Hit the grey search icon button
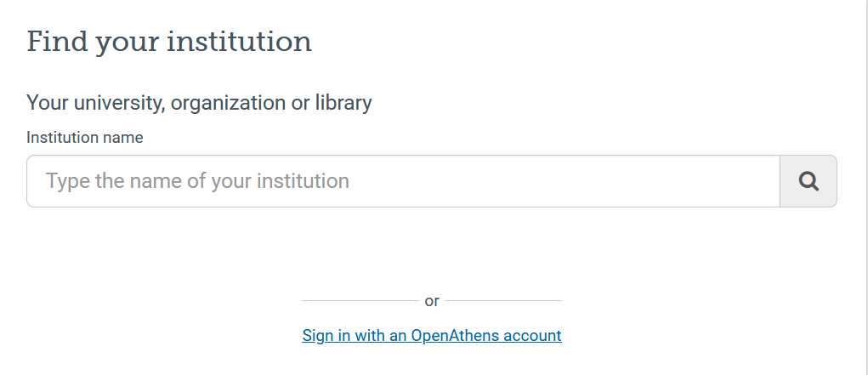This screenshot has height=375, width=868. [808, 181]
